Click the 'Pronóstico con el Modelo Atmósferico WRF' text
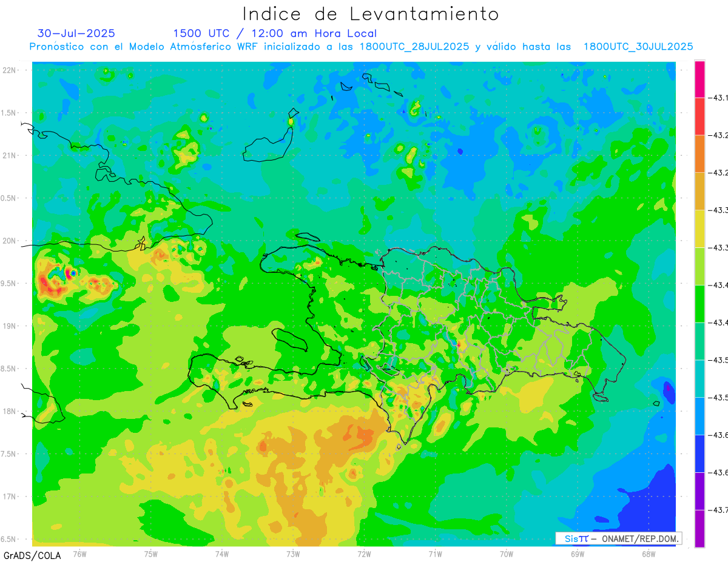728x562 pixels. (x=145, y=47)
